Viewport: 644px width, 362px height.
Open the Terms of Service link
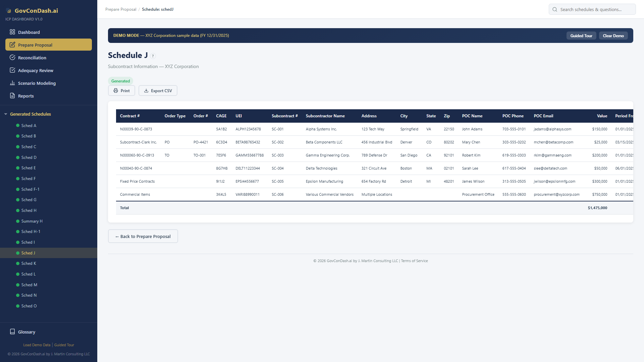[x=414, y=260]
